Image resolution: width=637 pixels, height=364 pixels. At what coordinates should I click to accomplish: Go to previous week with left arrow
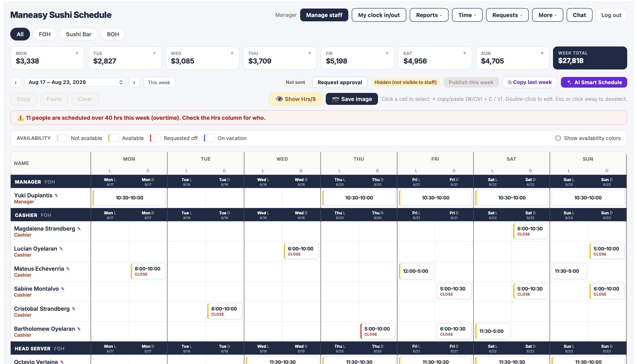[16, 82]
